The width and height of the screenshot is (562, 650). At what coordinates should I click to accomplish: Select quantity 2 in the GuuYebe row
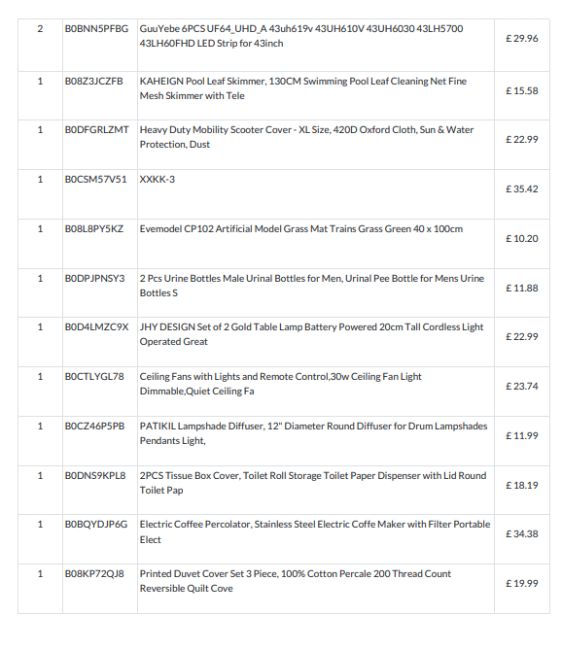click(x=40, y=29)
